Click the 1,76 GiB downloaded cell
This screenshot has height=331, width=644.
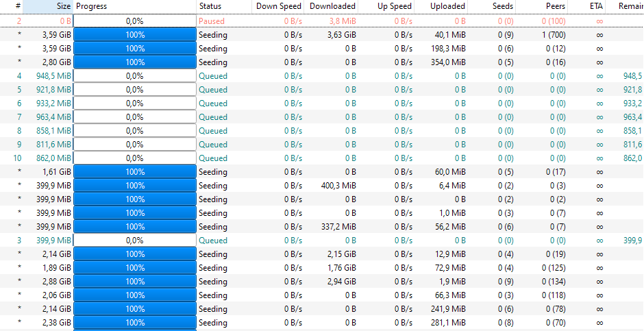pyautogui.click(x=342, y=267)
